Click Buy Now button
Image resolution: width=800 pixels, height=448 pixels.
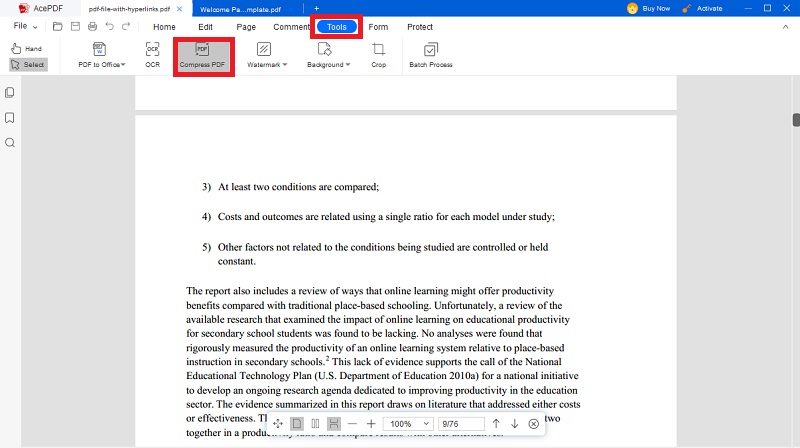pyautogui.click(x=648, y=8)
